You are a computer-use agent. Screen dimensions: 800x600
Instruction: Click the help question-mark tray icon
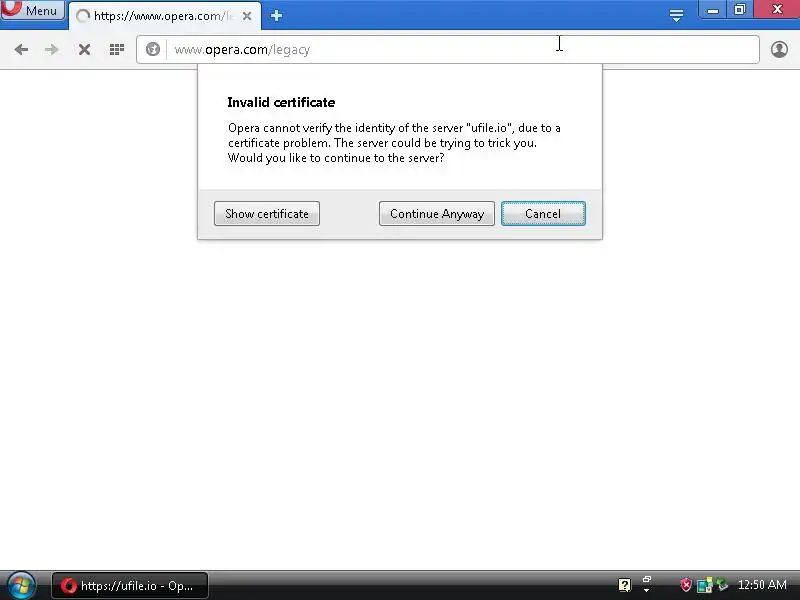tap(624, 585)
